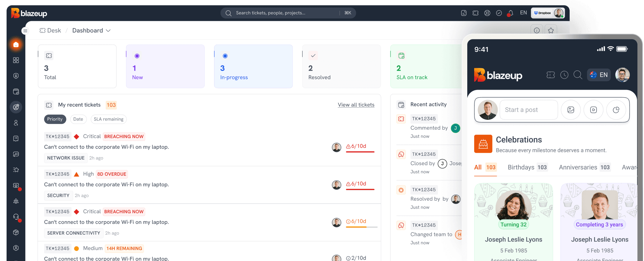This screenshot has height=261, width=644.
Task: Open the clock icon in mobile header
Action: click(x=564, y=75)
